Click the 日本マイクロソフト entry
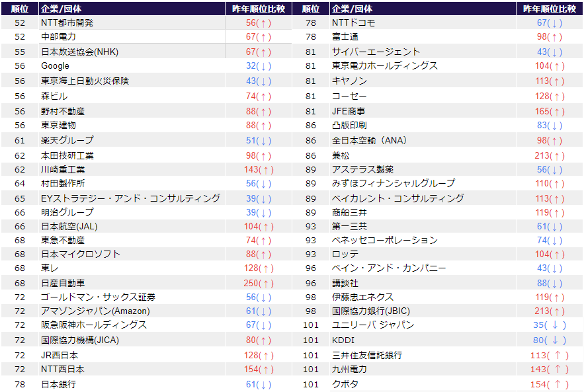The image size is (584, 392). click(x=81, y=254)
